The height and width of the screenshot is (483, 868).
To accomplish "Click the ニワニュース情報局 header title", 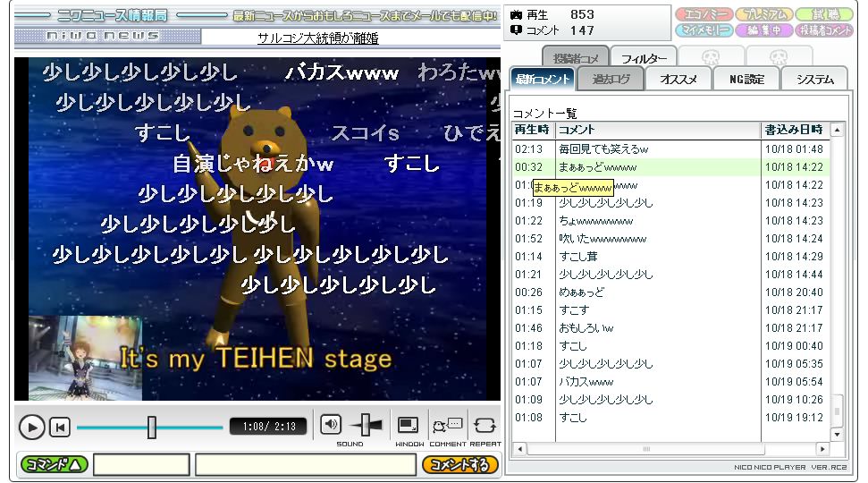I will (x=113, y=15).
